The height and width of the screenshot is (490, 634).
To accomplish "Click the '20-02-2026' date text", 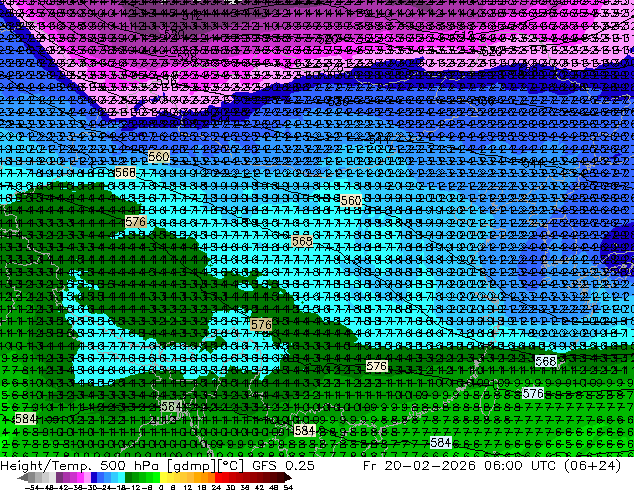I will click(x=430, y=466).
